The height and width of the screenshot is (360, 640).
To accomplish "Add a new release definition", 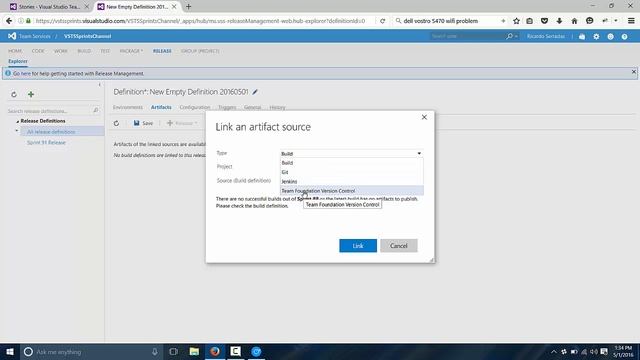I will coord(31,94).
